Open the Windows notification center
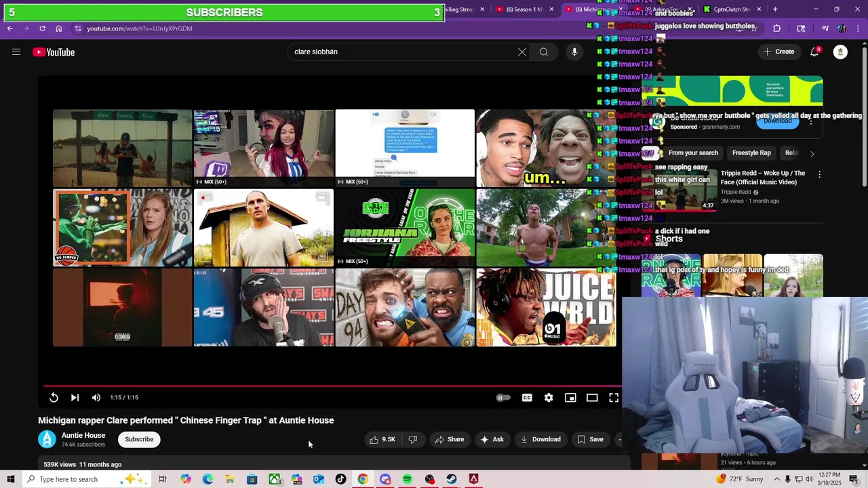 coord(854,479)
